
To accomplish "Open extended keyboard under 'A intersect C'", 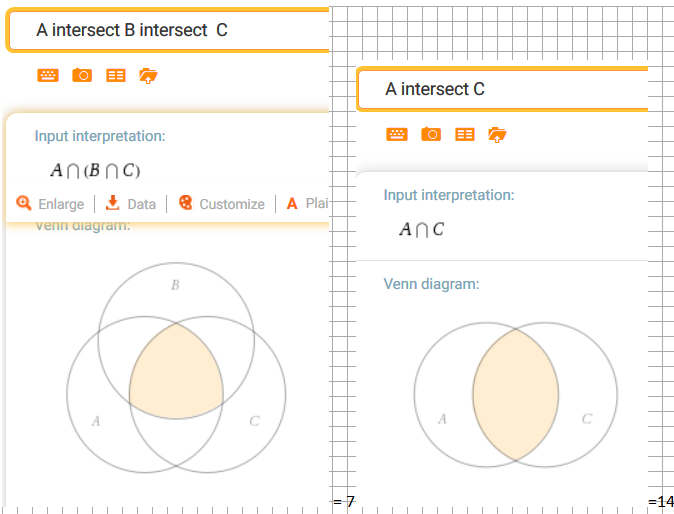I will point(397,134).
